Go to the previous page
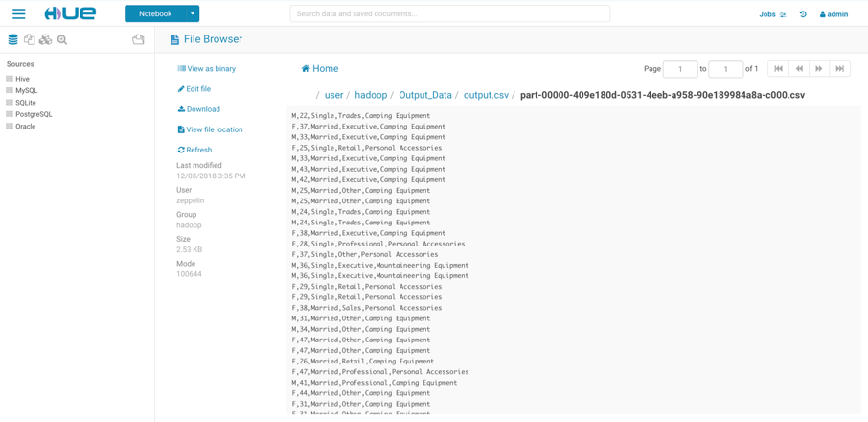The image size is (868, 422). [798, 69]
